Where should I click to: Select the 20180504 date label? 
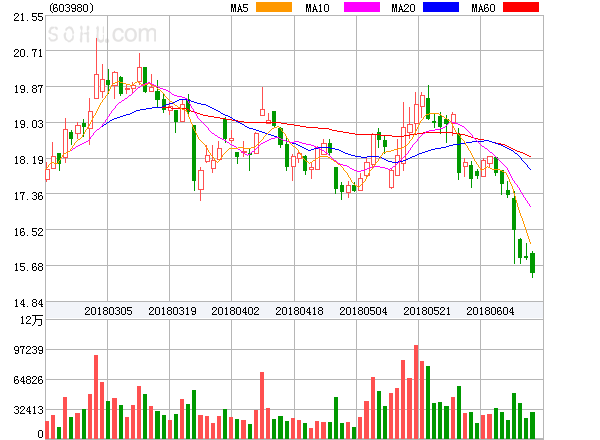tap(363, 311)
